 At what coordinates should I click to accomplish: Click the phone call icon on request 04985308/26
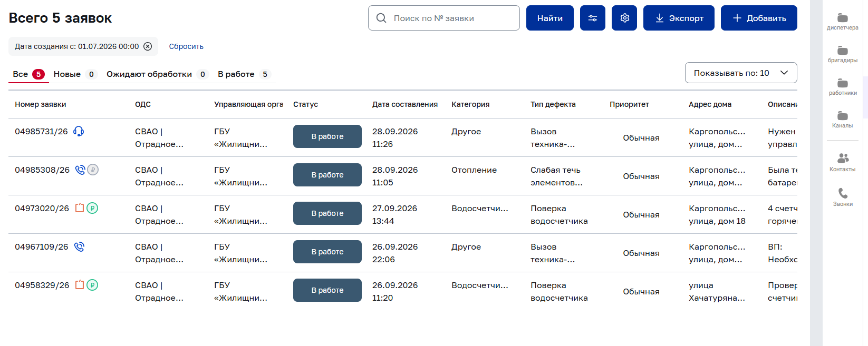pos(80,170)
